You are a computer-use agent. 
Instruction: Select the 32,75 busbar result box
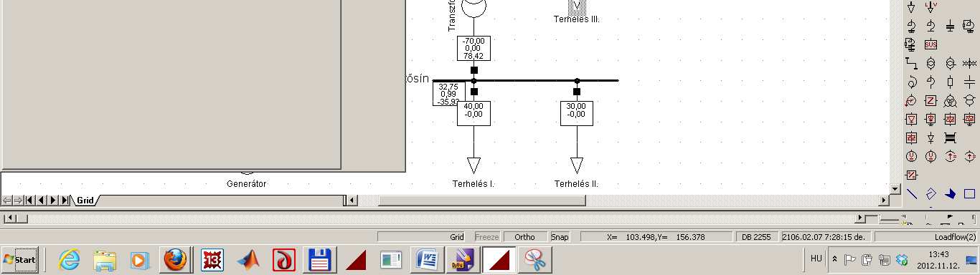448,94
